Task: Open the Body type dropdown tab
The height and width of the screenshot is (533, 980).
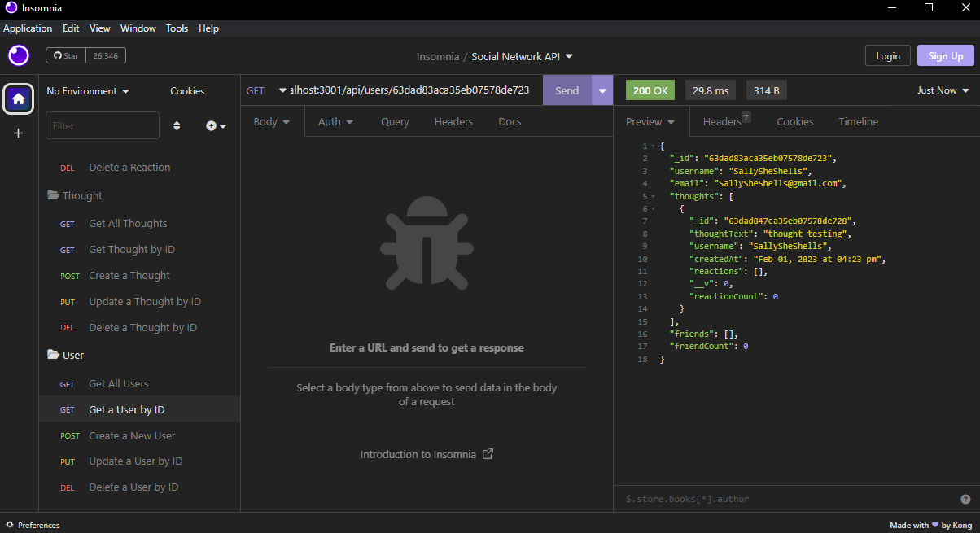Action: 272,121
